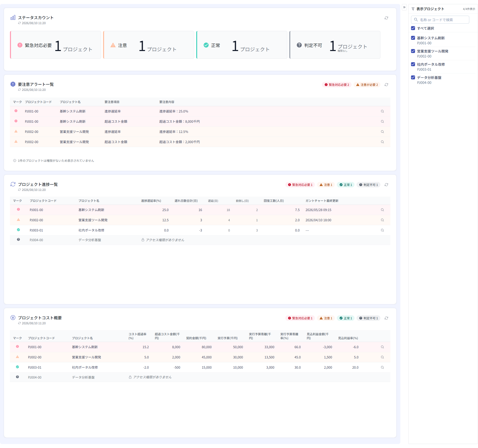The height and width of the screenshot is (448, 478).
Task: Click 判定不可 1 badge in cost panel
Action: [x=368, y=318]
